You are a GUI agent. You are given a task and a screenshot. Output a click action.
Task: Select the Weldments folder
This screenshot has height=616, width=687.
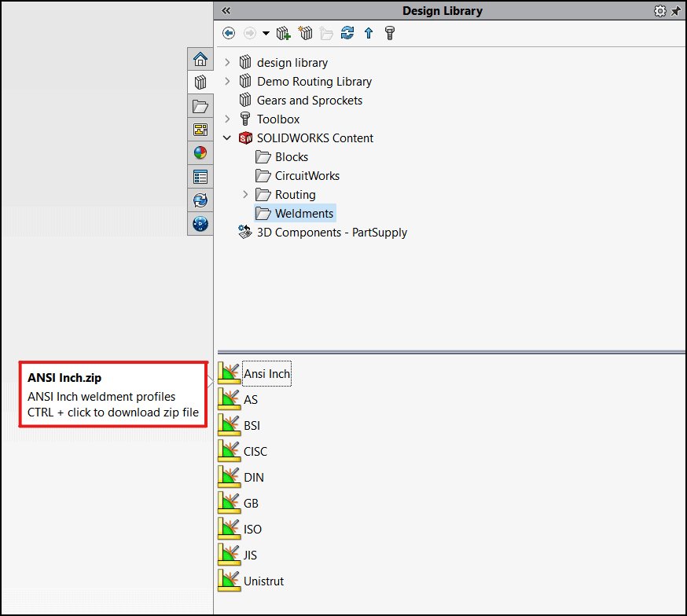pos(304,213)
